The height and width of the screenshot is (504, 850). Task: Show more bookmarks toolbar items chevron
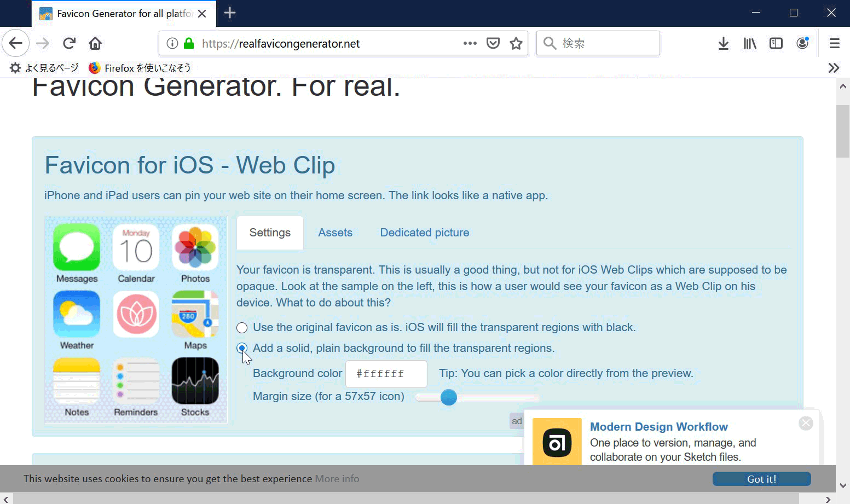click(x=834, y=68)
